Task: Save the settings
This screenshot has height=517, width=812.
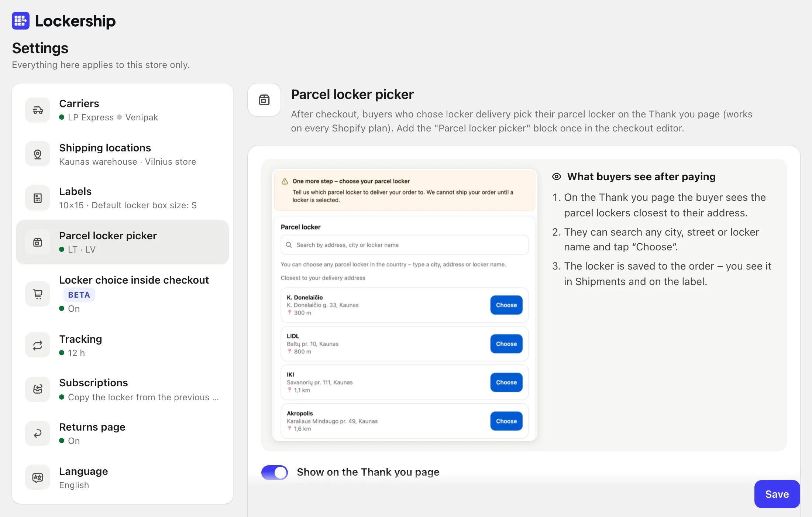Action: (777, 494)
